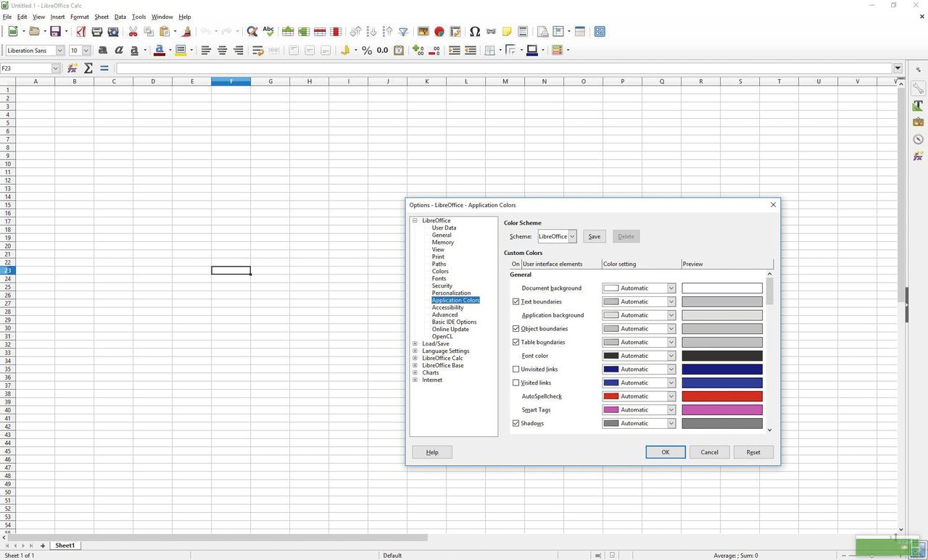Image resolution: width=928 pixels, height=560 pixels.
Task: Format as Percent icon
Action: [x=367, y=51]
